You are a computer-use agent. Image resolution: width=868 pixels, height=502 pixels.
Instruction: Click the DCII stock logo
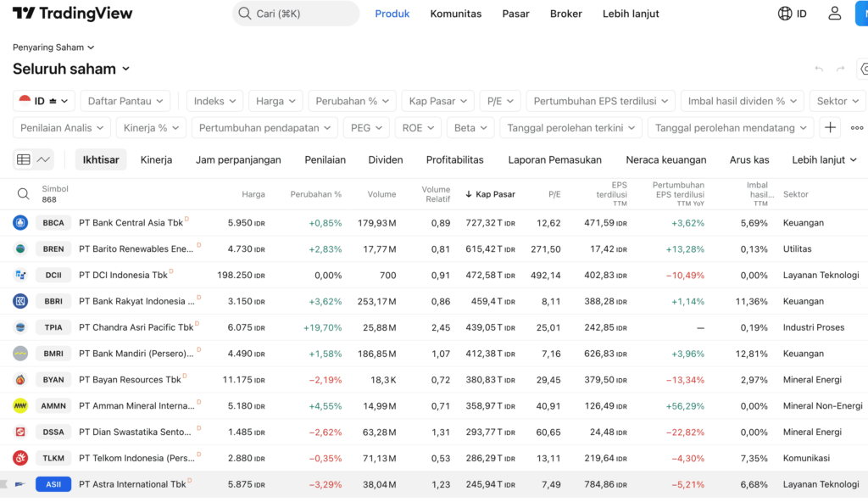[x=20, y=275]
